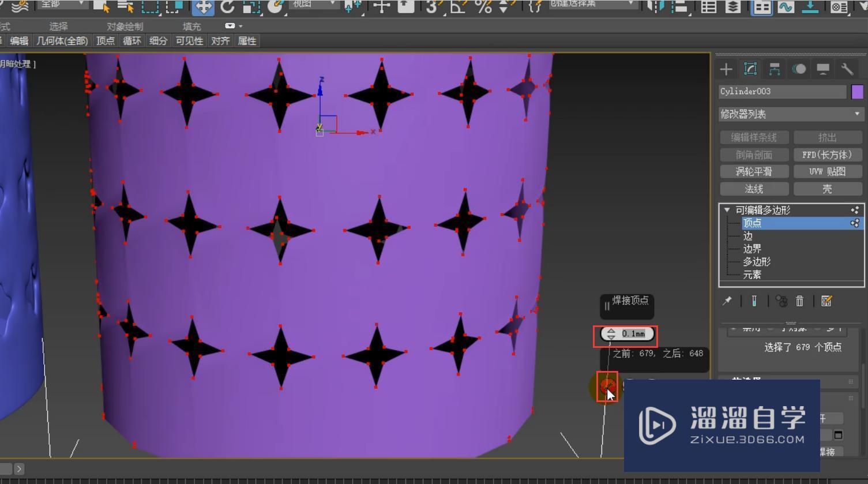Open the Create command panel tab
This screenshot has height=484, width=868.
[726, 69]
